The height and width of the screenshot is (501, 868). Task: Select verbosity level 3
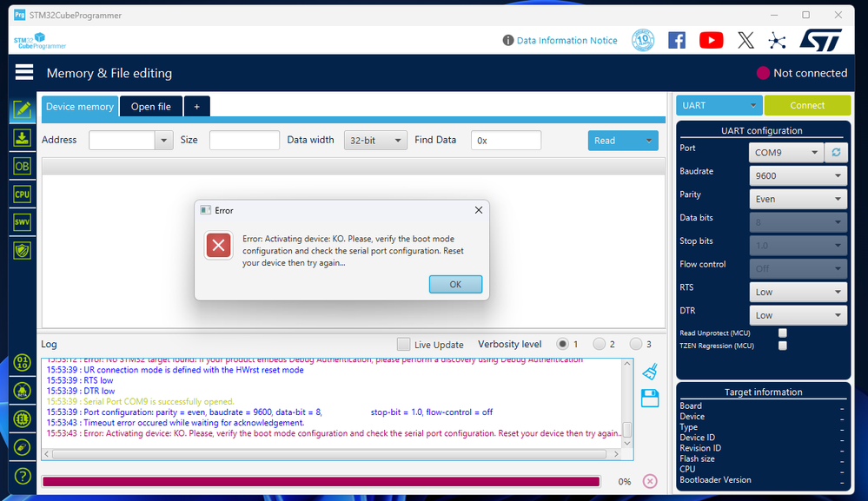click(635, 344)
